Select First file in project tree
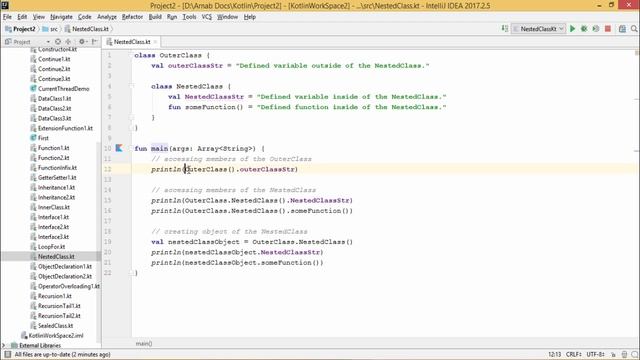Image resolution: width=640 pixels, height=360 pixels. (x=43, y=138)
